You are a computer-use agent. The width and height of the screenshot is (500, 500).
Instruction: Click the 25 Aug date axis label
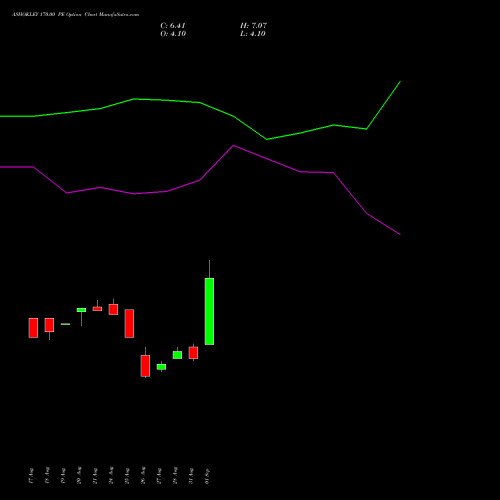[127, 476]
